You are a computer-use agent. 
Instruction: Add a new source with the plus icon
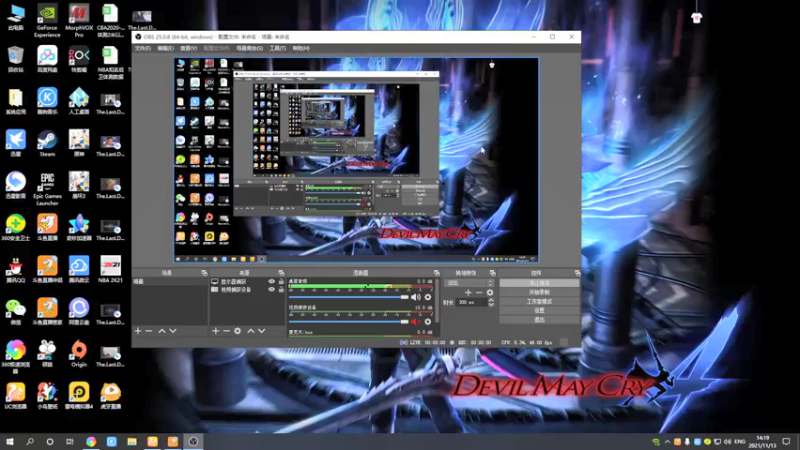pos(215,331)
